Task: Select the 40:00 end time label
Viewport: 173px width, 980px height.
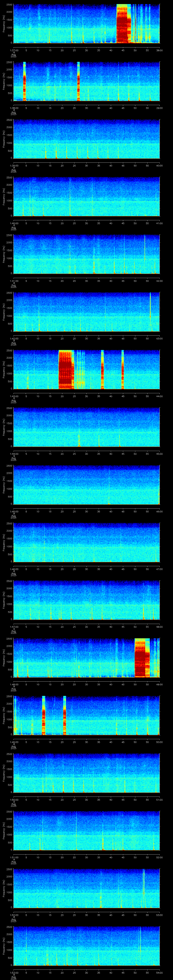Action: click(x=159, y=166)
